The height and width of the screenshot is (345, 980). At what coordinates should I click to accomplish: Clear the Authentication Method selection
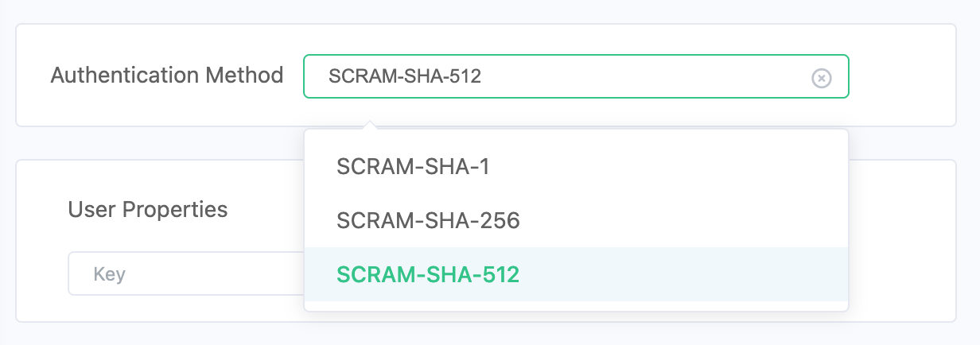(821, 77)
